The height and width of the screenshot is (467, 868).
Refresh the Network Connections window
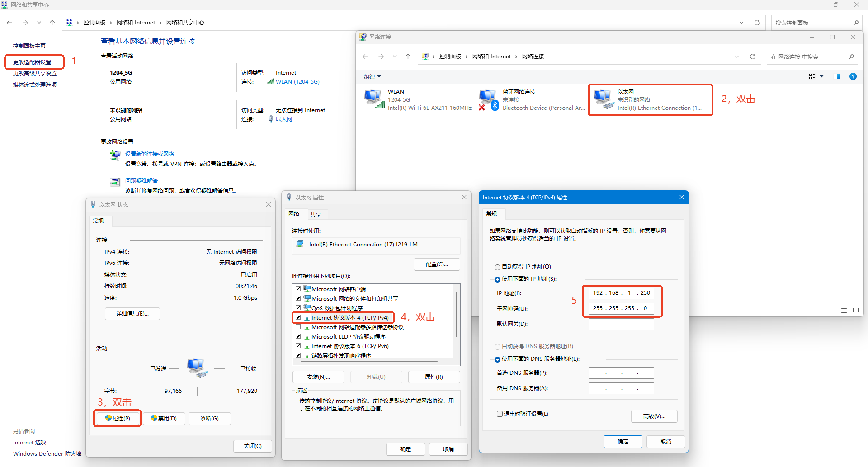pos(753,57)
